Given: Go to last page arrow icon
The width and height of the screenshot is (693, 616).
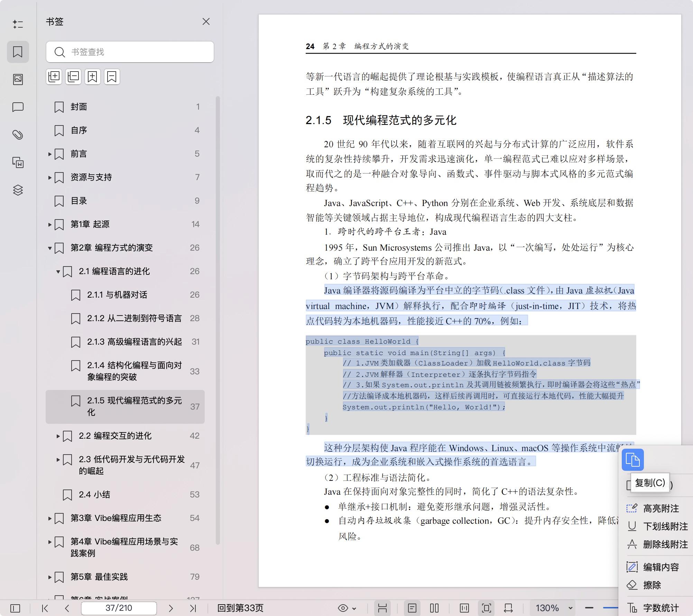Looking at the screenshot, I should tap(193, 608).
